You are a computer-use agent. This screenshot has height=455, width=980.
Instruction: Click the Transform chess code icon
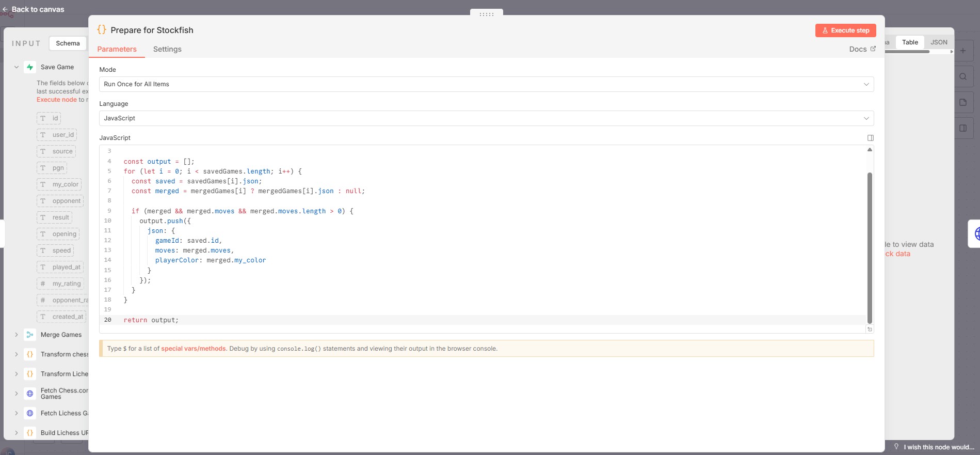pyautogui.click(x=30, y=354)
